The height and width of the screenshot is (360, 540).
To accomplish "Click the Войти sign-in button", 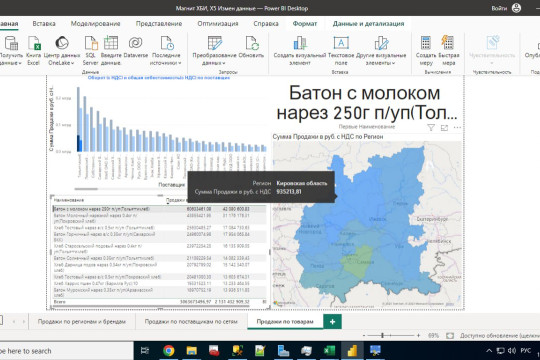I will point(499,8).
